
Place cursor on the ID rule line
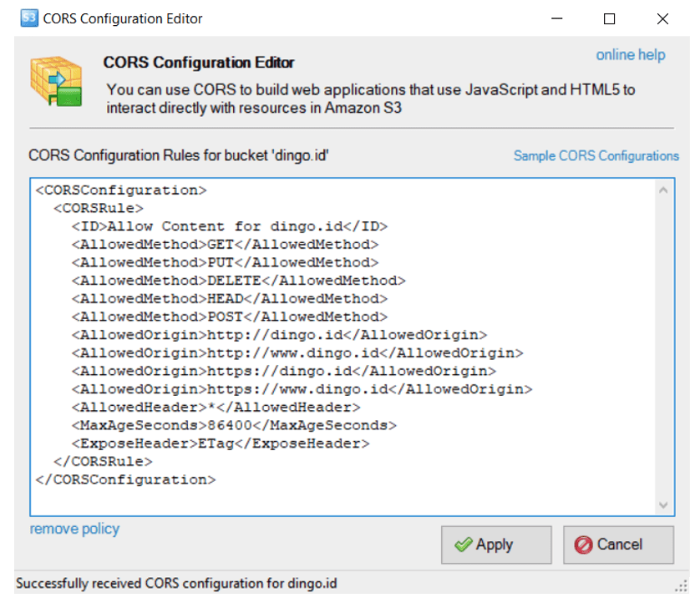(x=230, y=226)
